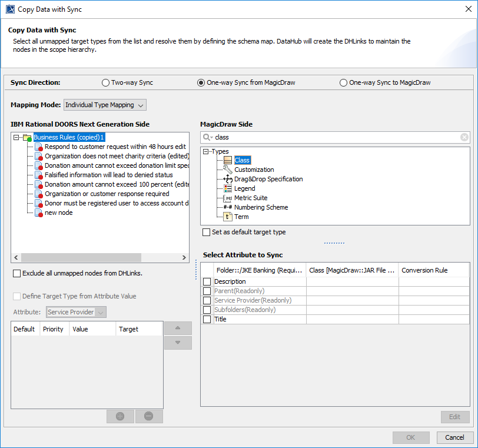Select the Drag&Drop Specification icon
Image resolution: width=478 pixels, height=448 pixels.
tap(228, 179)
